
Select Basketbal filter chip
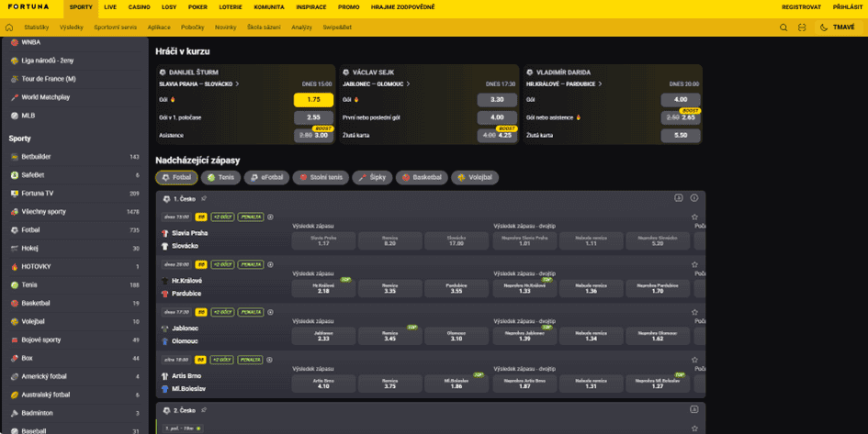(422, 177)
